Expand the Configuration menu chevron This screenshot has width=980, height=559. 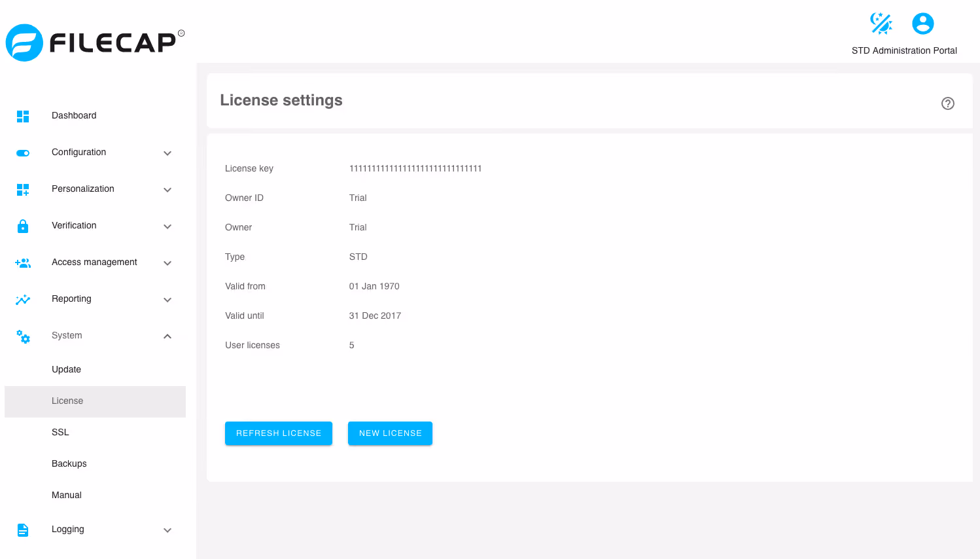[x=167, y=153]
